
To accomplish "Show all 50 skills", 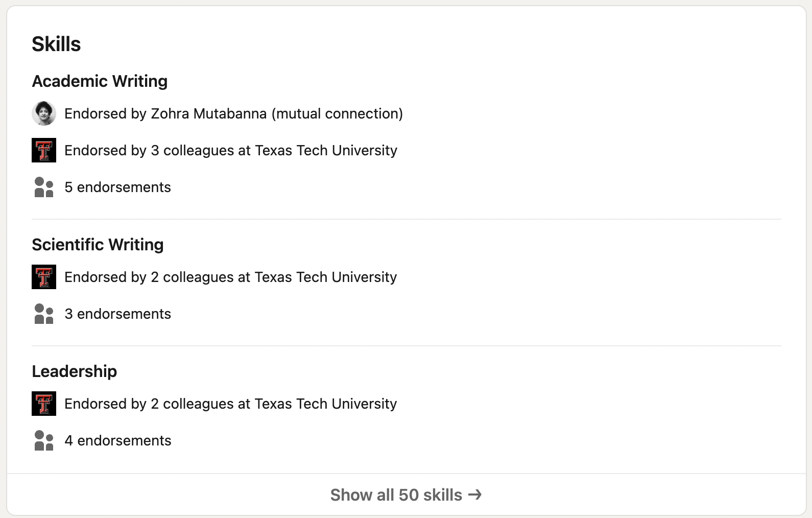I will (x=405, y=495).
